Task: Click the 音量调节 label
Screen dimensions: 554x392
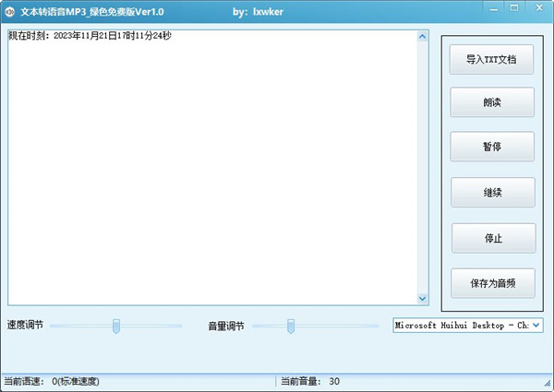Action: 226,326
